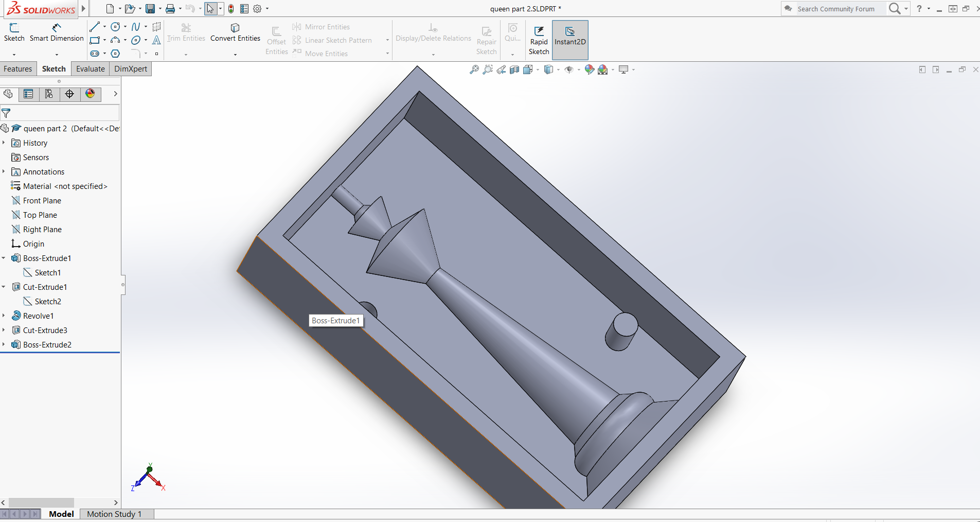Expand the Cut-Extrude3 feature node
This screenshot has height=522, width=980.
[x=4, y=330]
